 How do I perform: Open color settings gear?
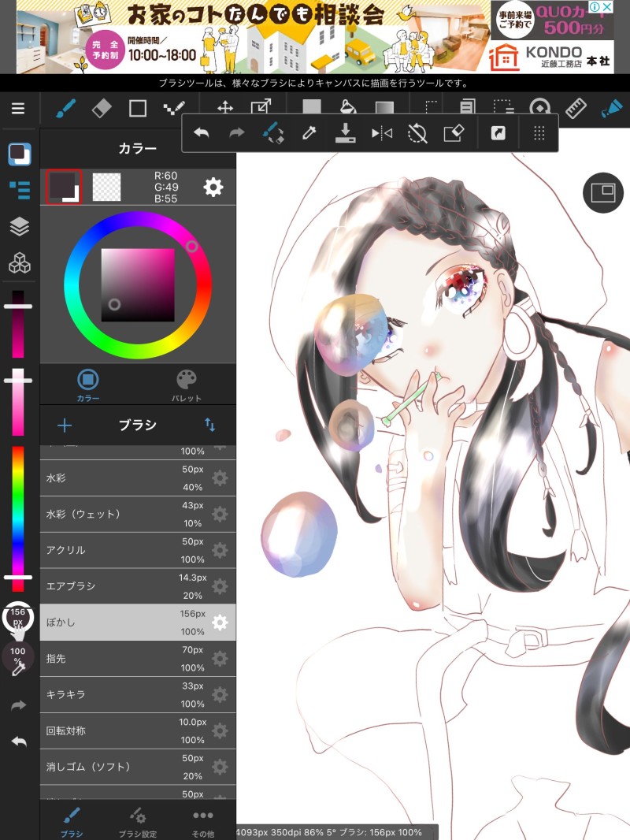coord(213,187)
